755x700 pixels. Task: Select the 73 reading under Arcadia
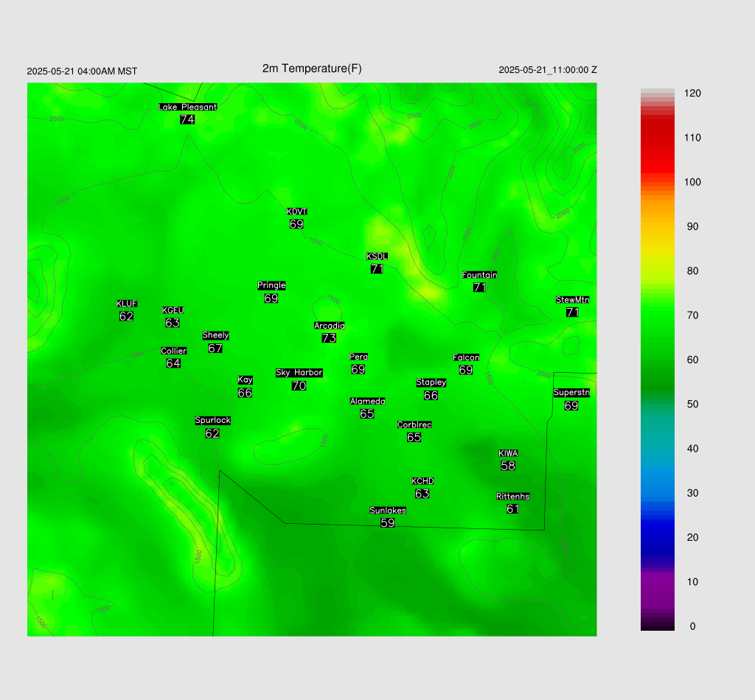tap(329, 338)
